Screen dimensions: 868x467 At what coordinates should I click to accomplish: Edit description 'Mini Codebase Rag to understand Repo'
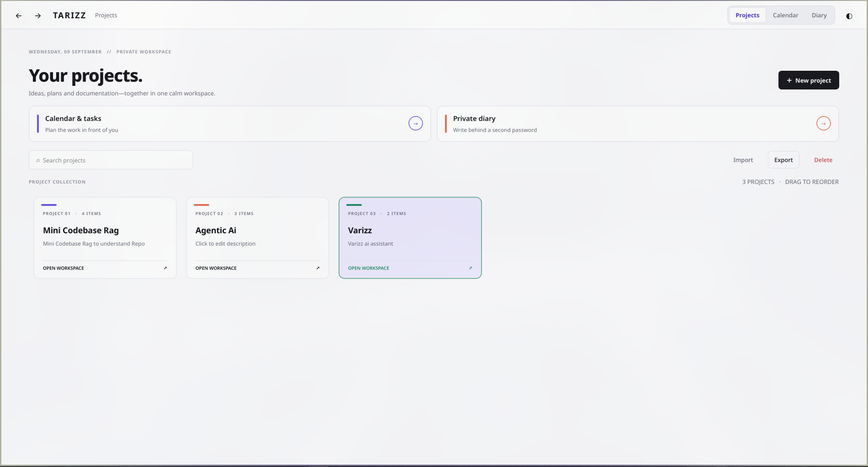coord(94,244)
